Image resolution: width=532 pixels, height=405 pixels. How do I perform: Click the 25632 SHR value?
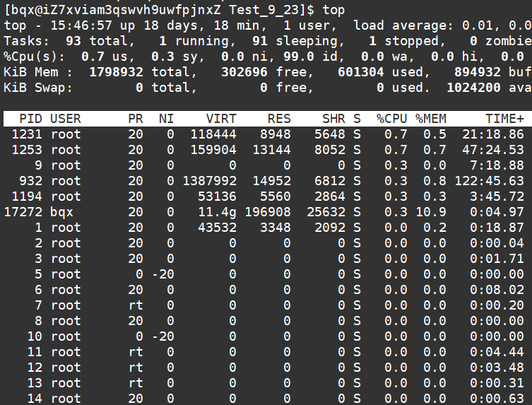tap(326, 212)
